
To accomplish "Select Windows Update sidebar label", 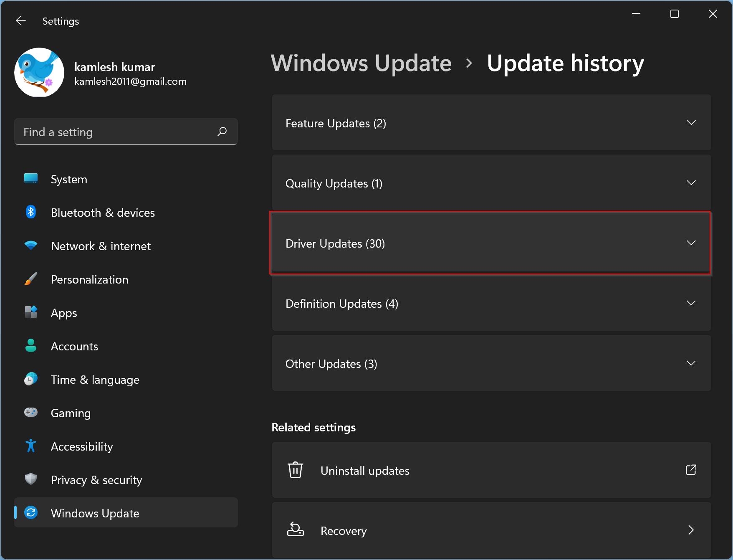I will (x=95, y=513).
